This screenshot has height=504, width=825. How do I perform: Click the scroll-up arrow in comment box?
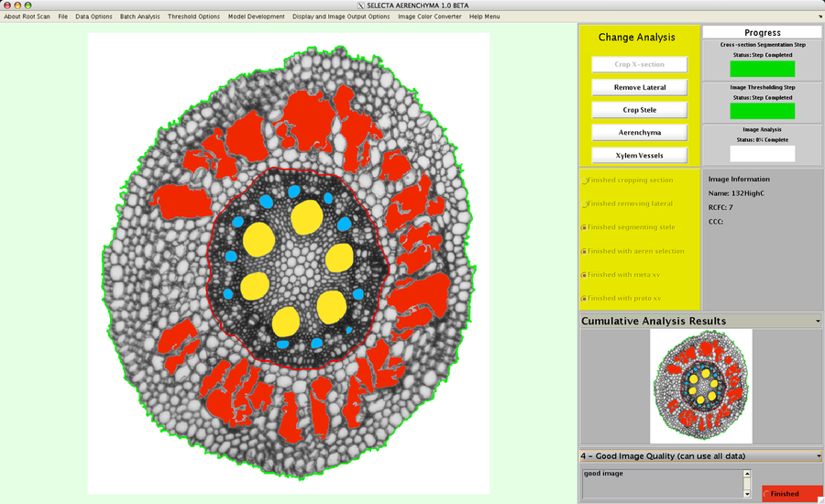(748, 475)
